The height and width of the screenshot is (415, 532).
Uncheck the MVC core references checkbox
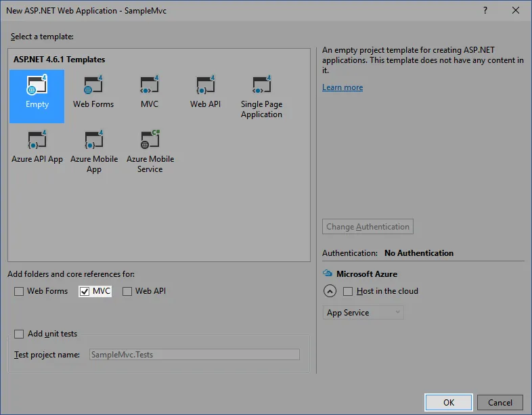pyautogui.click(x=85, y=291)
